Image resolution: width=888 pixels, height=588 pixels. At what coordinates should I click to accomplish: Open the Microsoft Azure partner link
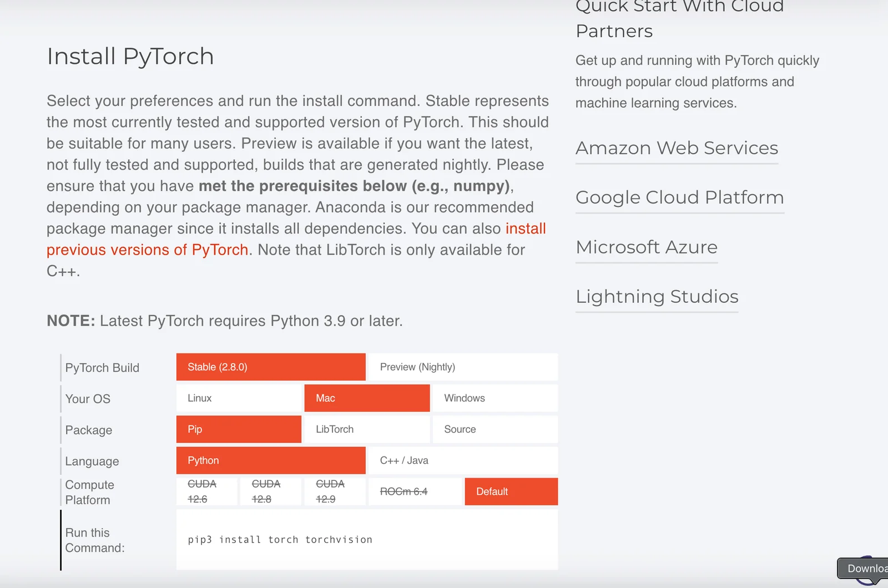pos(647,247)
